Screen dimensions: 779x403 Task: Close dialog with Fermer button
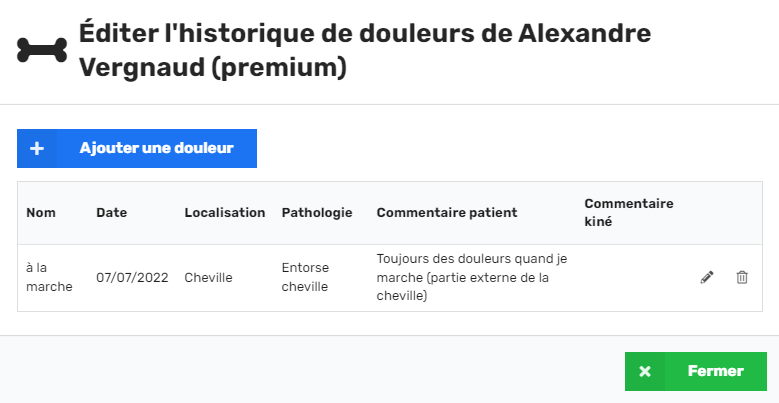tap(696, 371)
